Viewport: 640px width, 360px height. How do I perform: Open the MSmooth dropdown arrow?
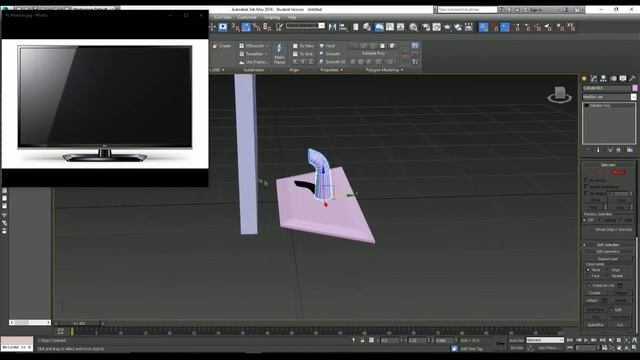267,46
